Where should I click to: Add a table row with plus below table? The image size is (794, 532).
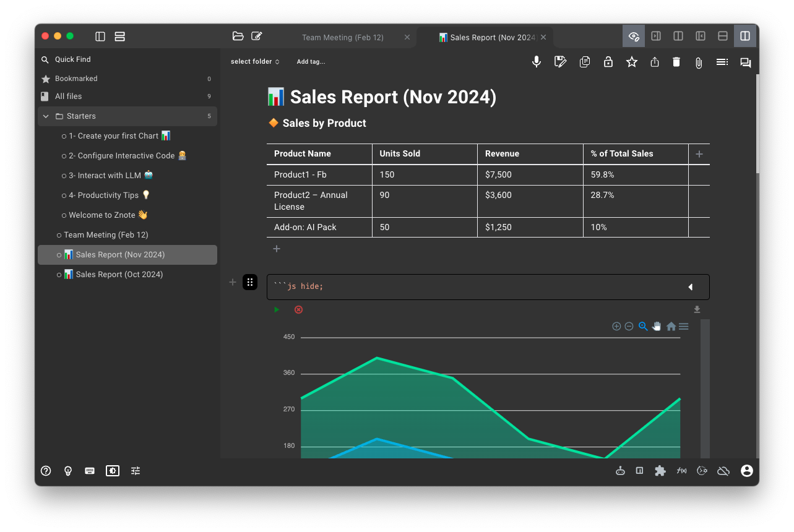coord(277,249)
